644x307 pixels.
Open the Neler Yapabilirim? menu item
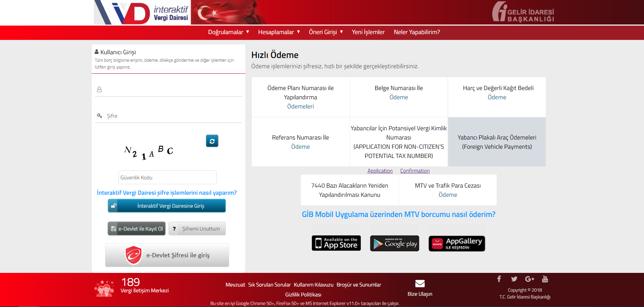(417, 32)
